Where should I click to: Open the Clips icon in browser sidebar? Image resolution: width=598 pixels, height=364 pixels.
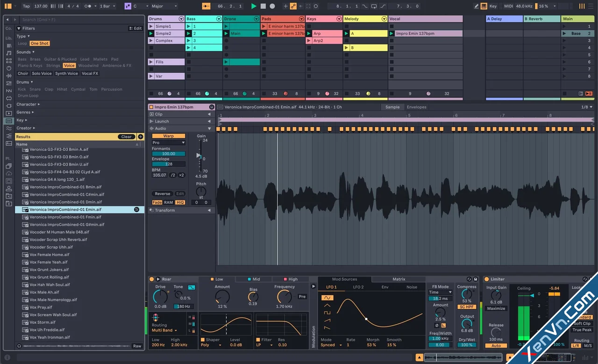8,113
